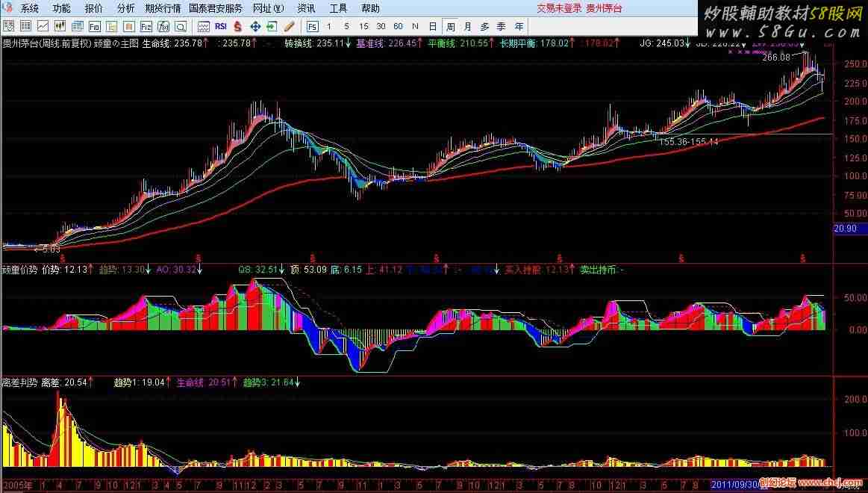
Task: Open the 分析 menu
Action: (126, 8)
